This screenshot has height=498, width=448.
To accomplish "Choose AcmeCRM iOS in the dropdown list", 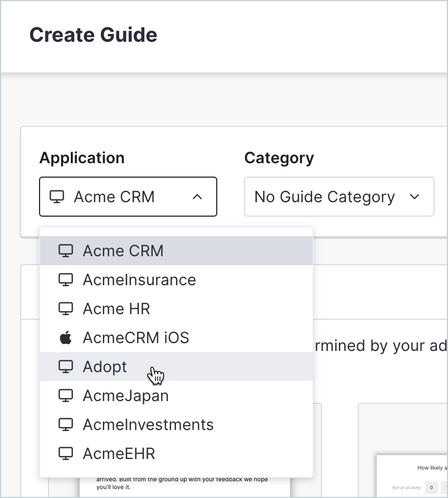I will pyautogui.click(x=176, y=338).
